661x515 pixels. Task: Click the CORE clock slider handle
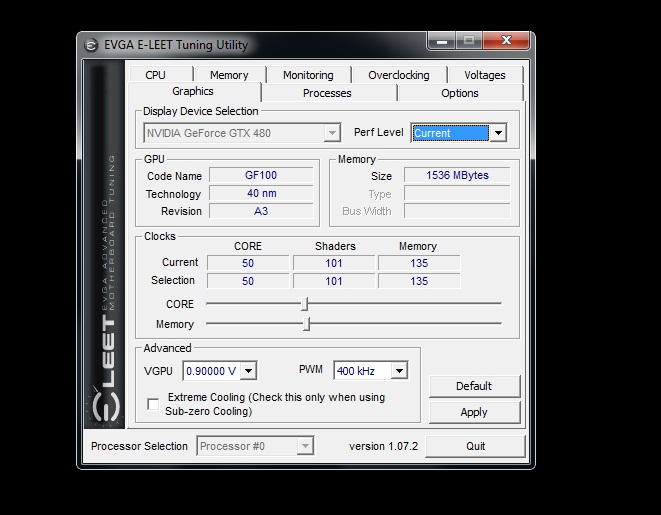(x=305, y=304)
